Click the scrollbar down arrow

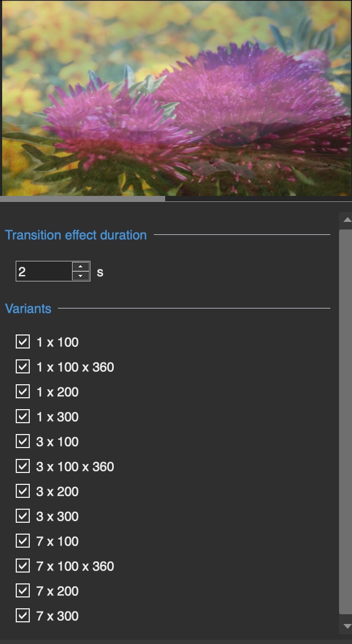pos(347,626)
